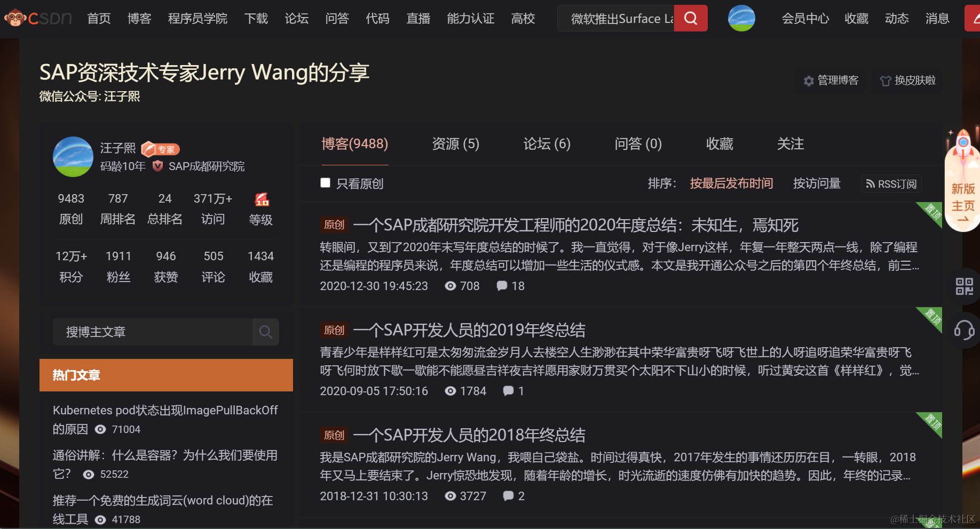Open 动态 in the top bar

point(897,19)
